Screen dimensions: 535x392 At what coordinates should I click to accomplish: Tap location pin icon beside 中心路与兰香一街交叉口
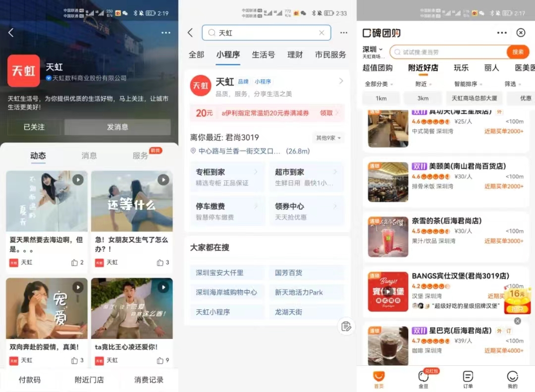193,151
